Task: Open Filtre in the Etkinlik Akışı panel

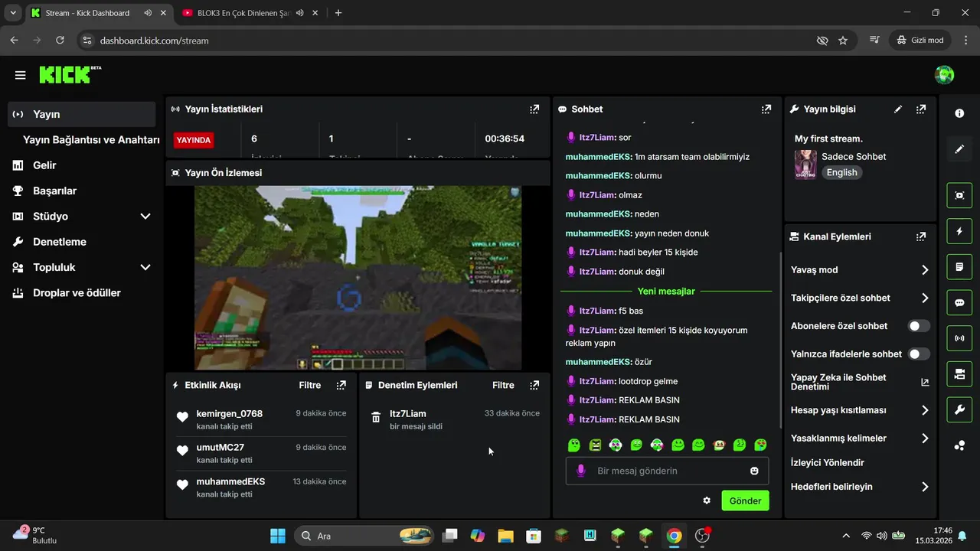Action: 309,385
